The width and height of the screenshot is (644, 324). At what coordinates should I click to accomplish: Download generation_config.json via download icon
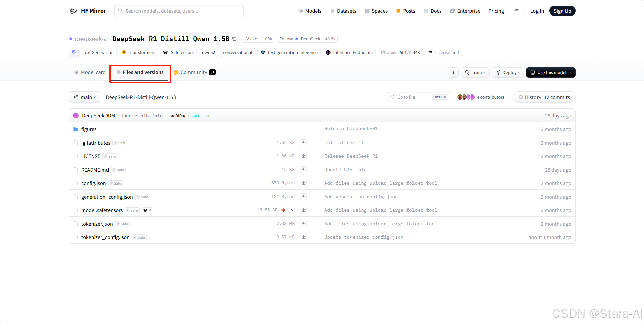coord(303,197)
